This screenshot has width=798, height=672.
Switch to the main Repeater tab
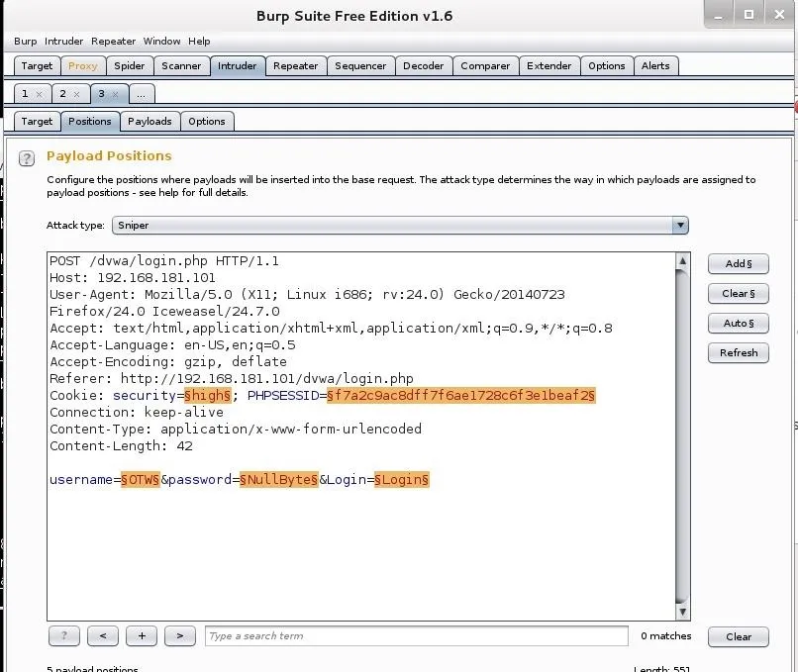(296, 65)
